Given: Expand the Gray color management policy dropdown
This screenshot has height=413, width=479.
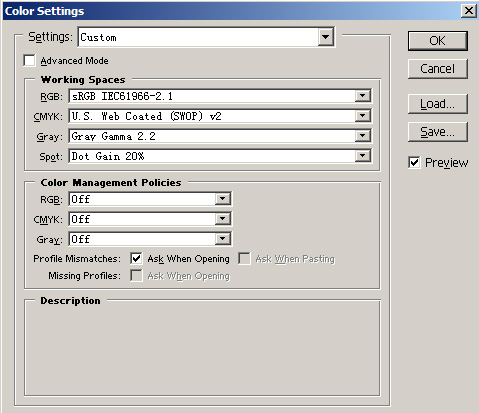Looking at the screenshot, I should (222, 239).
